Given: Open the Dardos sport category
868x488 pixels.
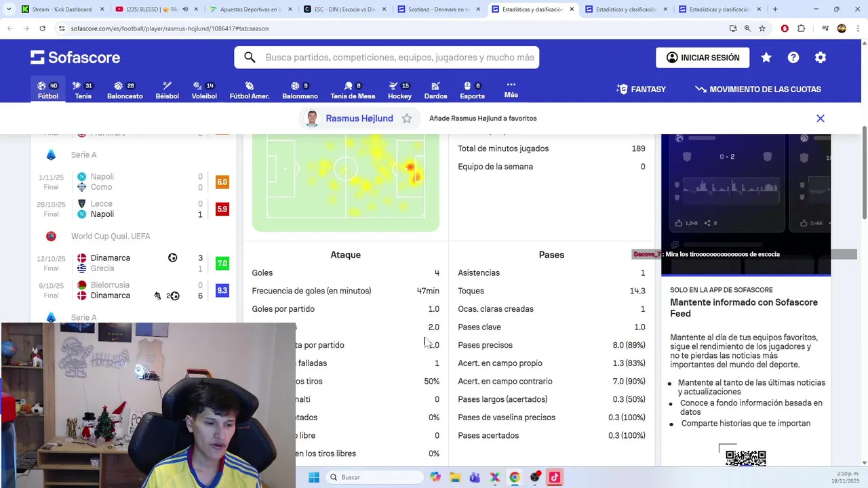Looking at the screenshot, I should 435,90.
